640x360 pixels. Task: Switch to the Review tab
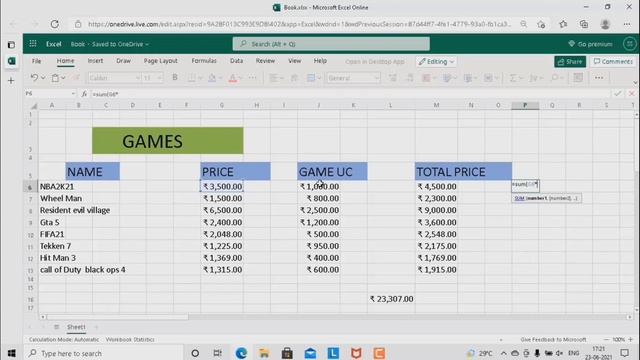pyautogui.click(x=265, y=61)
